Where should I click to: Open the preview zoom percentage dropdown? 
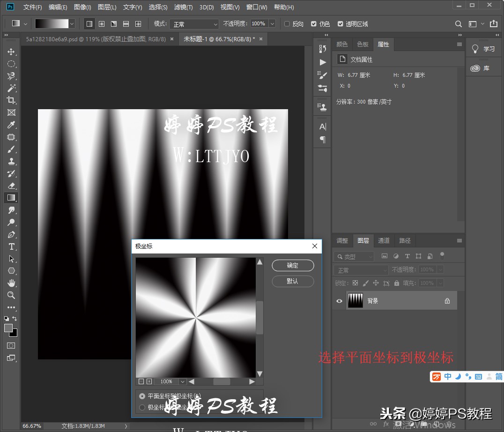coord(182,381)
